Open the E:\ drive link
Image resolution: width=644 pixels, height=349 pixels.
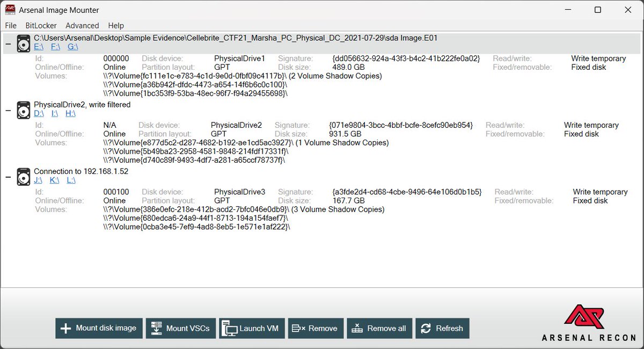(39, 47)
